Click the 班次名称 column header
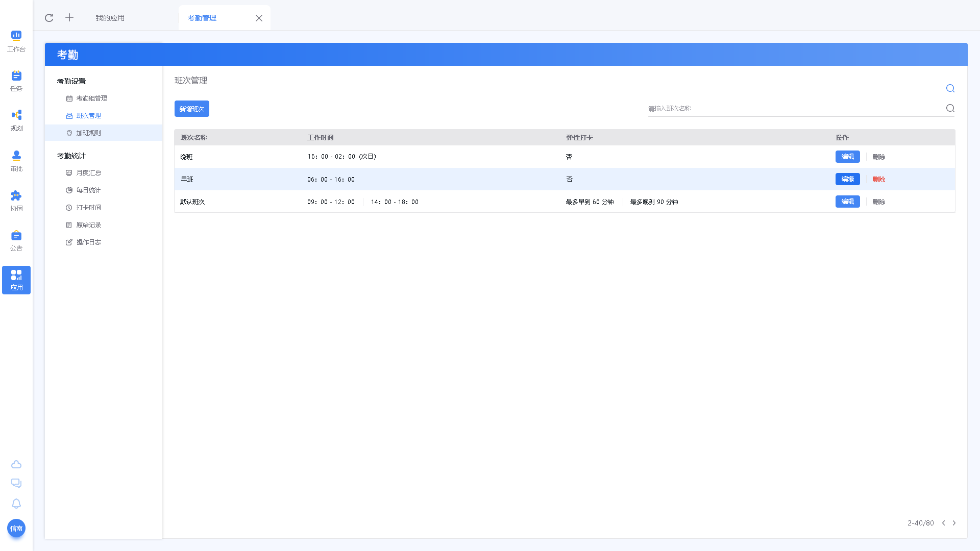 click(x=194, y=138)
